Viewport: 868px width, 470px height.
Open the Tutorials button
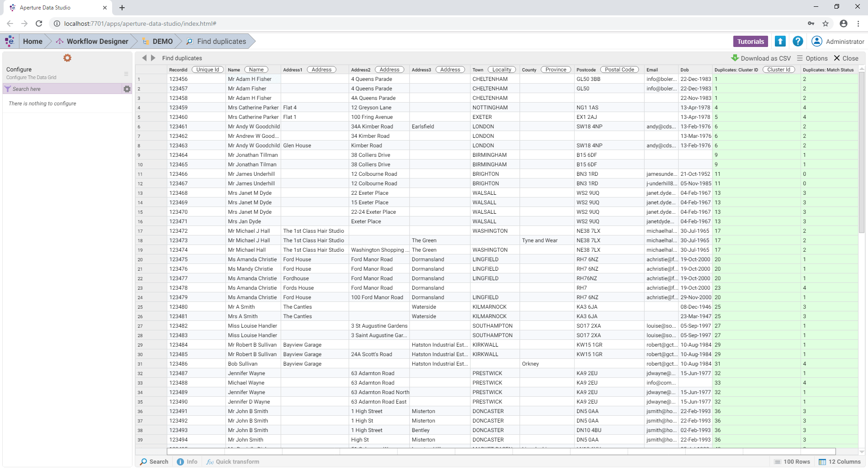750,41
